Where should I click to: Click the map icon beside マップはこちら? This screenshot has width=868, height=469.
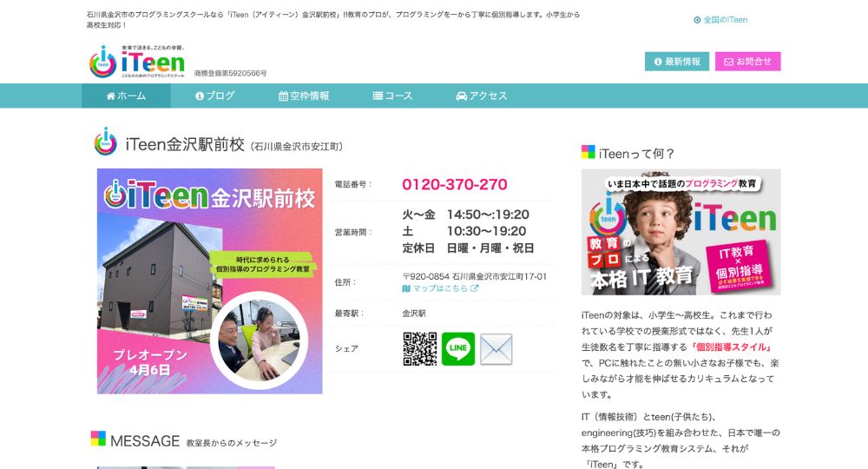click(406, 288)
